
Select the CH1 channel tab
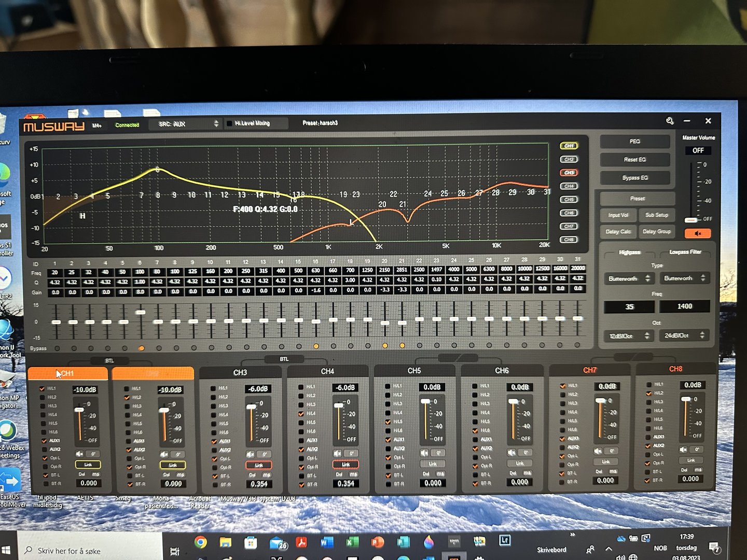click(x=68, y=373)
